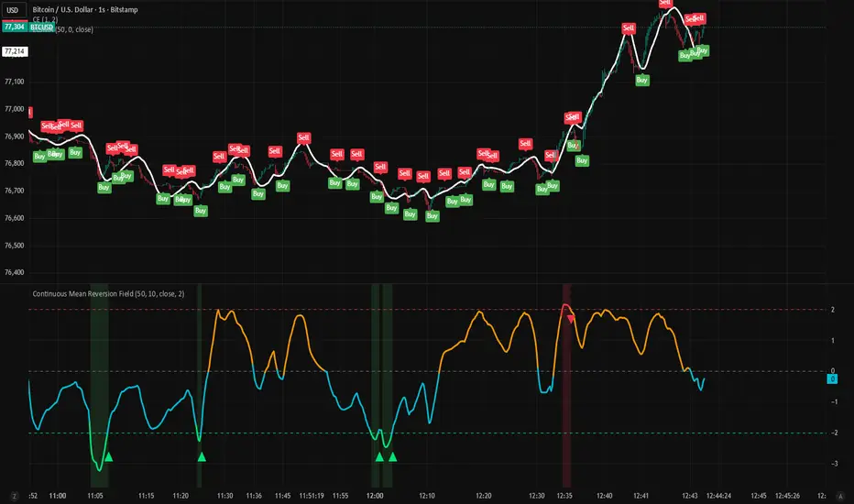854x504 pixels.
Task: Click the lowest Buy marker near 12:10
Action: click(432, 216)
